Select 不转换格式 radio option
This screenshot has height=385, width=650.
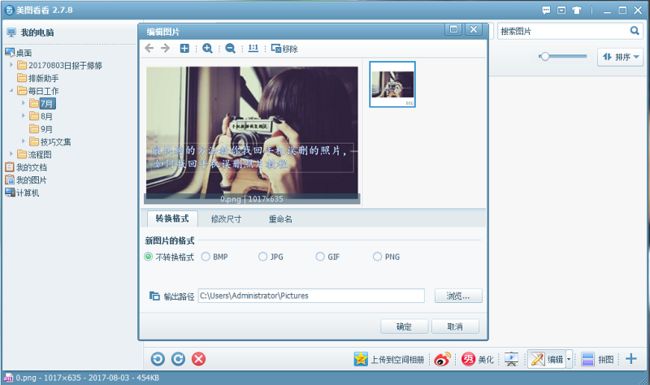coord(148,257)
